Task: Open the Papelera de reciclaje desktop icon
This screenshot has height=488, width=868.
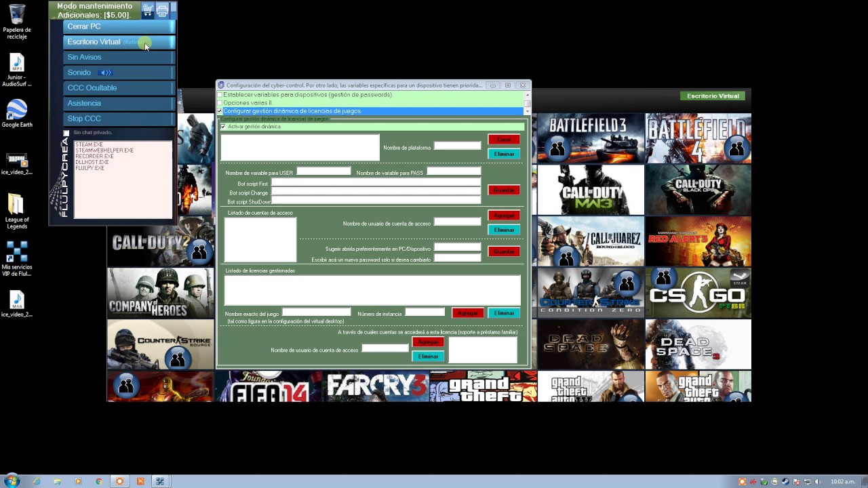Action: 17,22
